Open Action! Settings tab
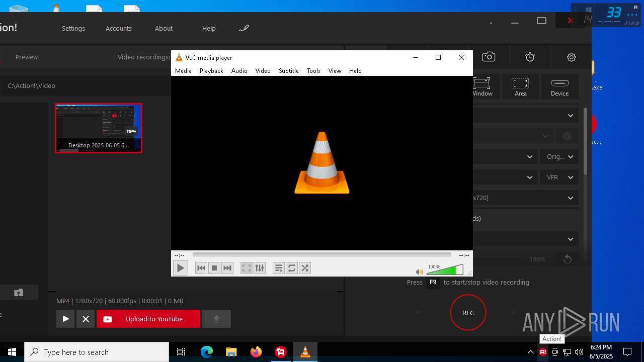The width and height of the screenshot is (644, 362). point(73,28)
